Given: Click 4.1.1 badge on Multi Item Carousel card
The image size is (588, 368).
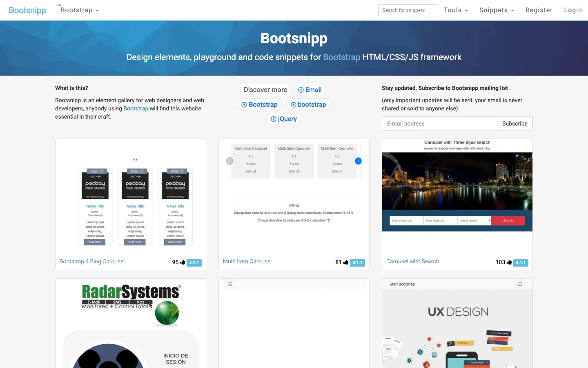Looking at the screenshot, I should [357, 263].
